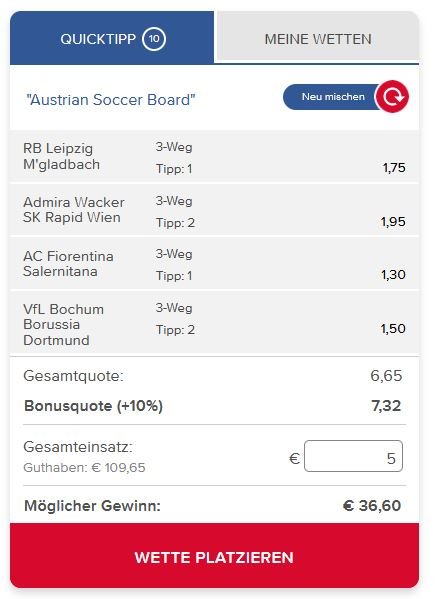Click the euro symbol beside stake field
Viewport: 435px width, 599px height.
(x=294, y=458)
